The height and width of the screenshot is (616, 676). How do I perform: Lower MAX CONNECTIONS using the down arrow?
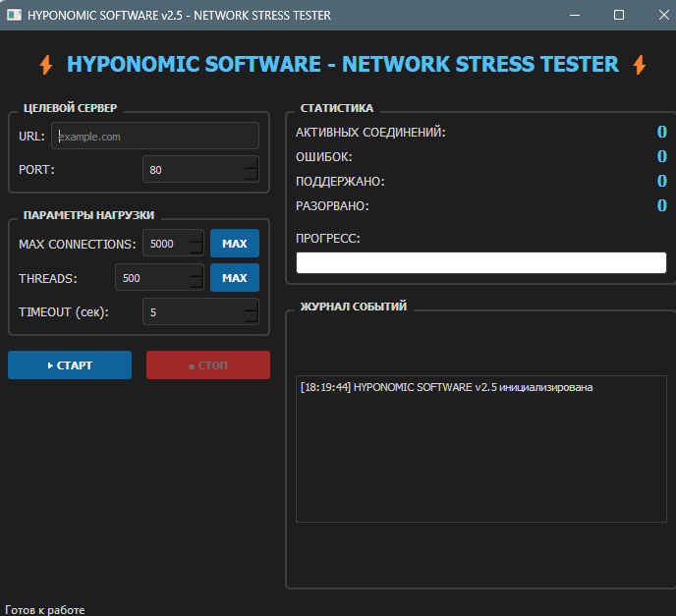(197, 250)
